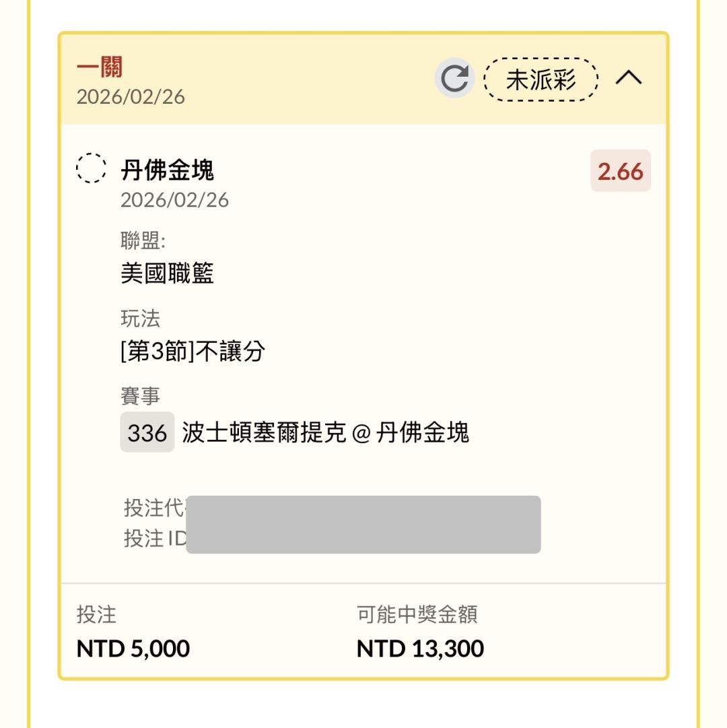Click the 未派彩 status badge
The height and width of the screenshot is (728, 727).
[x=541, y=79]
